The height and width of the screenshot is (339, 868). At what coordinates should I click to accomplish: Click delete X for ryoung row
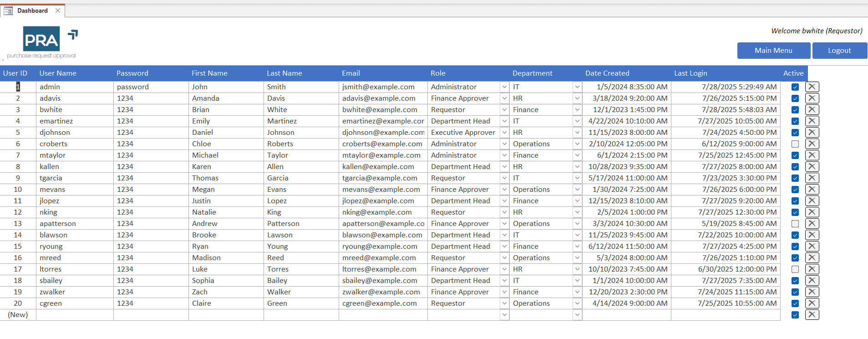click(812, 246)
